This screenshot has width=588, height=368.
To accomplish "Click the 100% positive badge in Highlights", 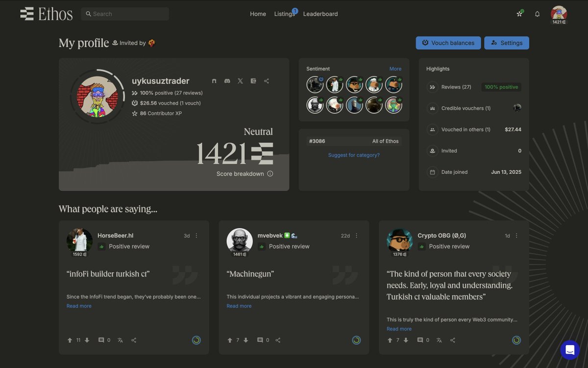I will [x=501, y=87].
